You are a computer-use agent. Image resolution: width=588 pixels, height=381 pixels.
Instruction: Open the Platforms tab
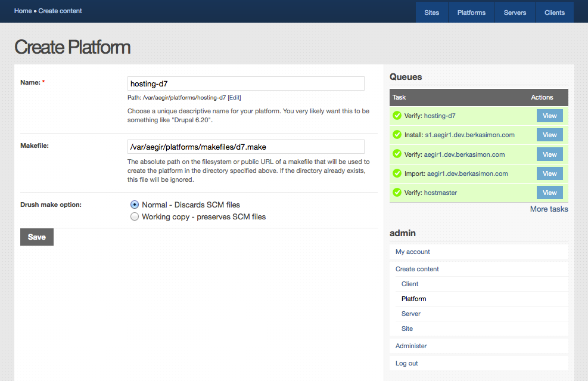tap(471, 13)
